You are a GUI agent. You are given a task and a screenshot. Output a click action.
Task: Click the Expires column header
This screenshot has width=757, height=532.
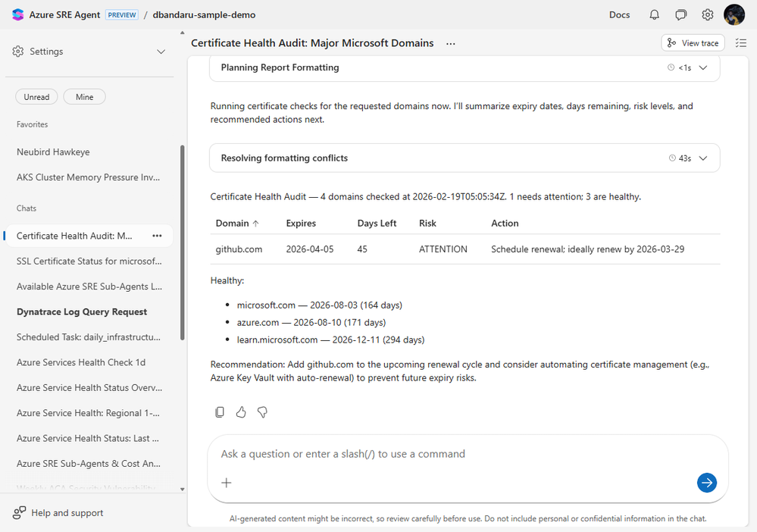(x=301, y=224)
